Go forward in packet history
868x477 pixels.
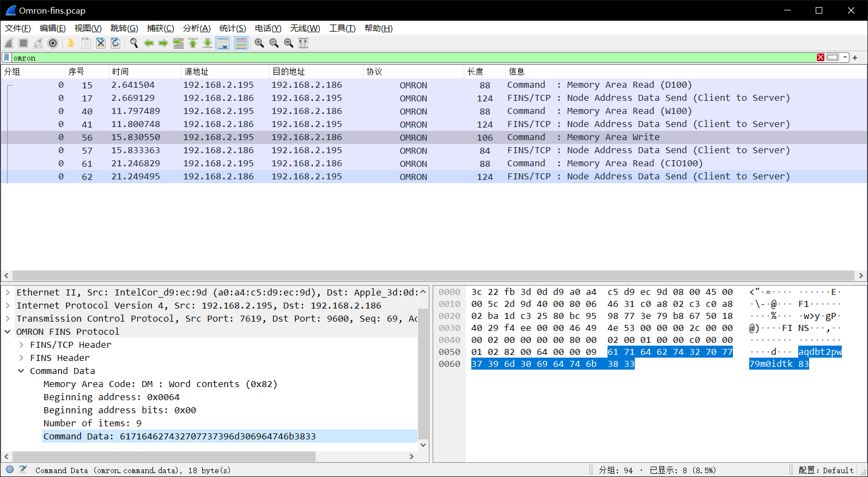coord(163,43)
